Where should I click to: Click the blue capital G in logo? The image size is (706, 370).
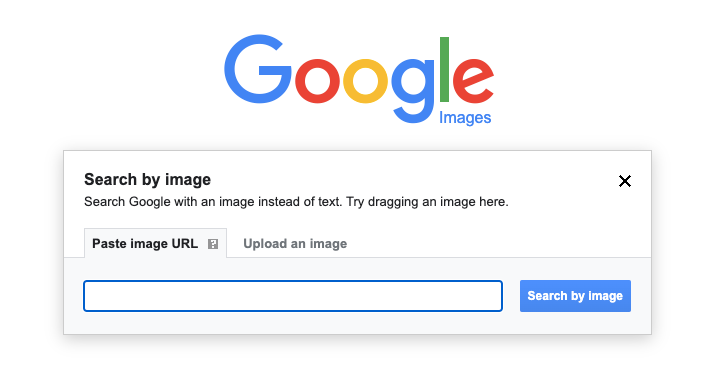(258, 69)
